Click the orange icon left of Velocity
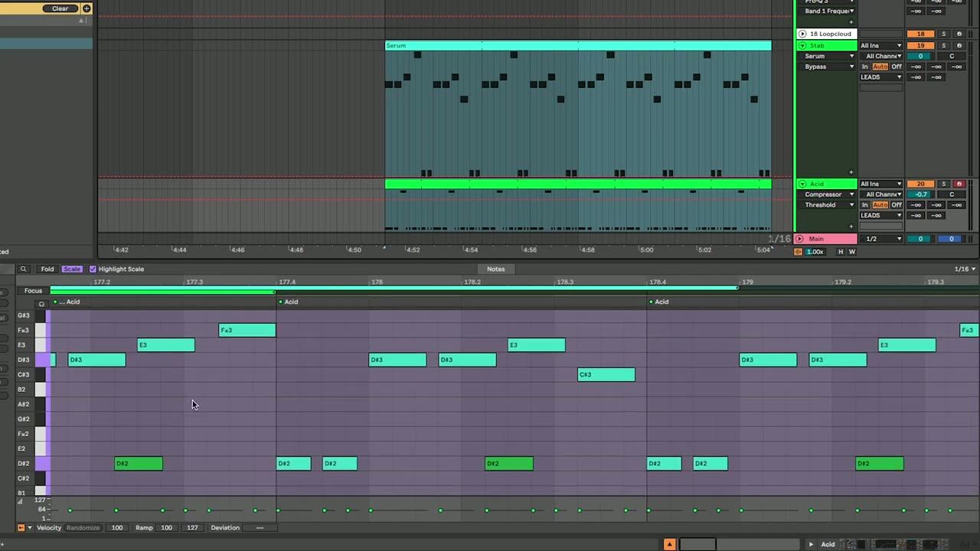This screenshot has height=551, width=980. click(x=21, y=527)
